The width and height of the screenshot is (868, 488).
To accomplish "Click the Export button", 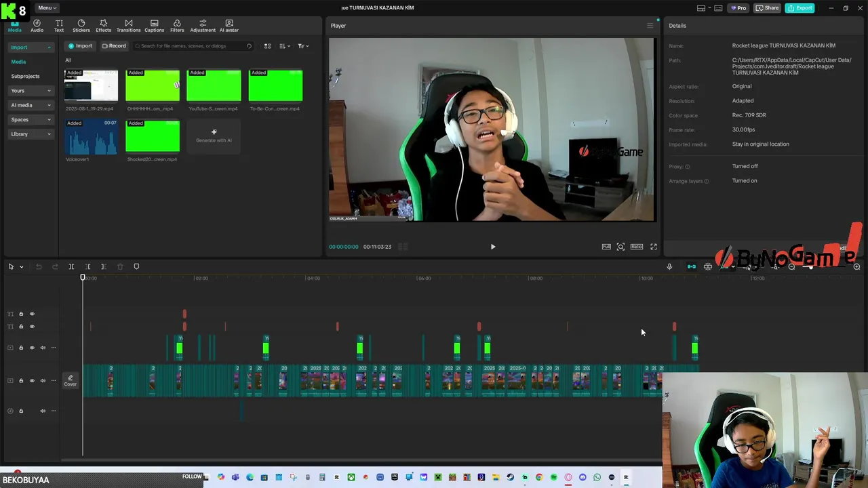I will [800, 8].
